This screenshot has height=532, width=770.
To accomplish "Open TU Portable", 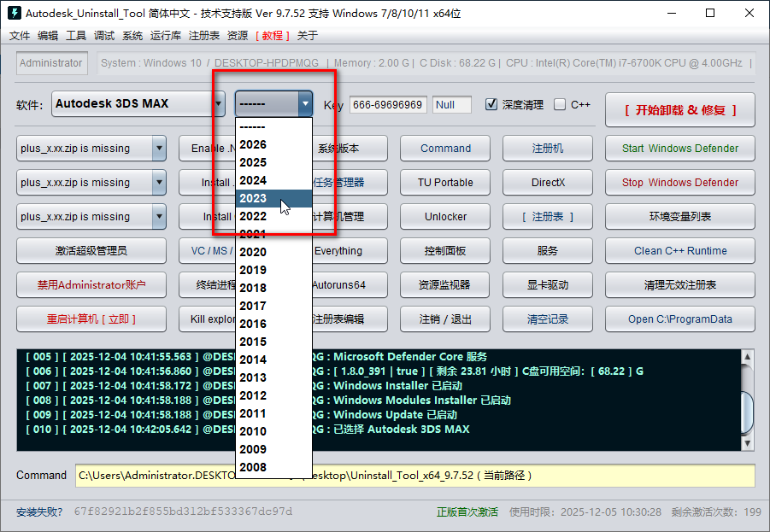I will pyautogui.click(x=445, y=183).
